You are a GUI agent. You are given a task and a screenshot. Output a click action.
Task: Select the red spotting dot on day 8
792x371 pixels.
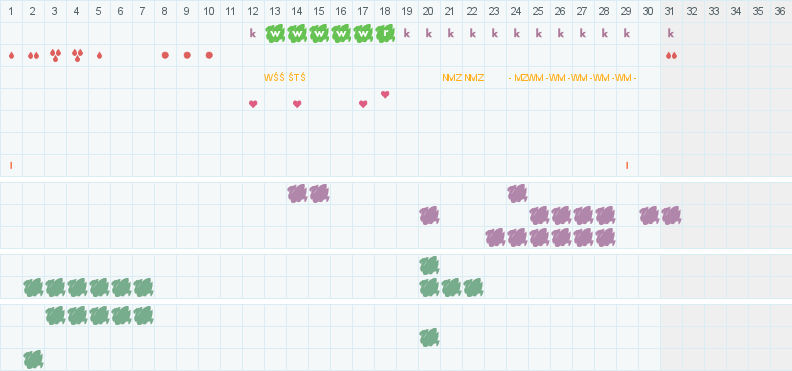point(165,56)
